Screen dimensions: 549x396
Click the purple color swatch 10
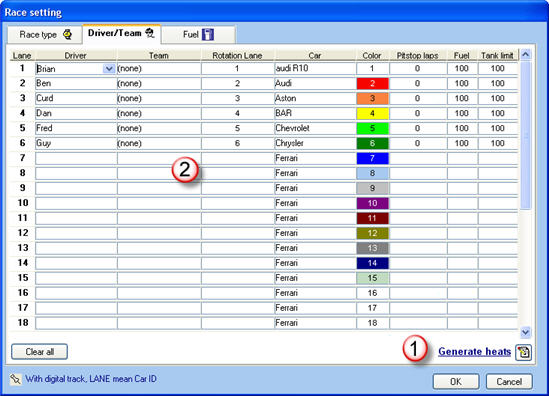point(373,203)
